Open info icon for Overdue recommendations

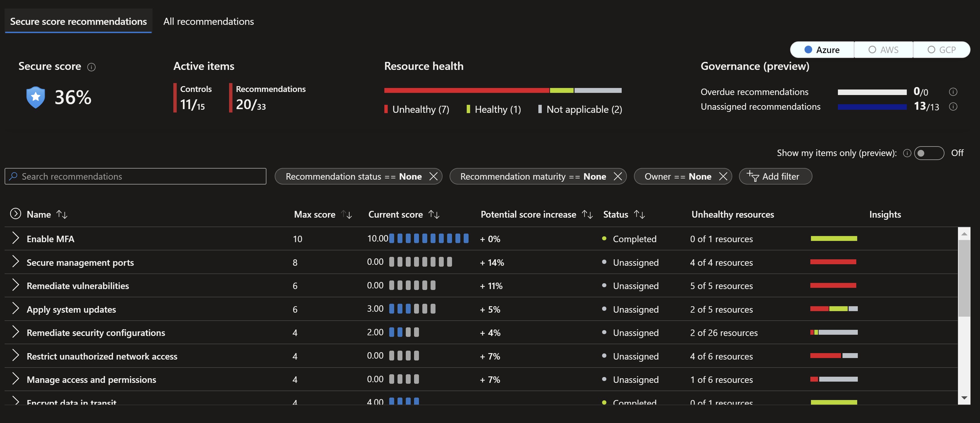coord(953,92)
